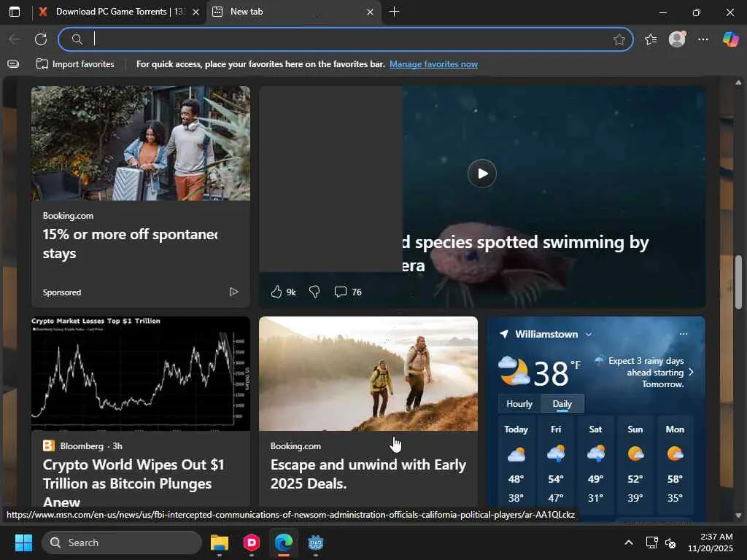The width and height of the screenshot is (747, 560).
Task: Close the New tab tab
Action: coord(370,12)
